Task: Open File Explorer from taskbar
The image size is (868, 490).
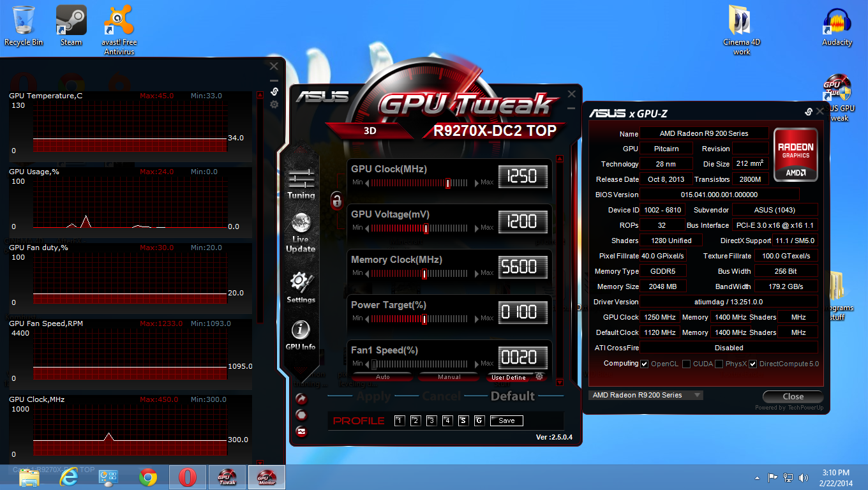Action: pyautogui.click(x=29, y=477)
